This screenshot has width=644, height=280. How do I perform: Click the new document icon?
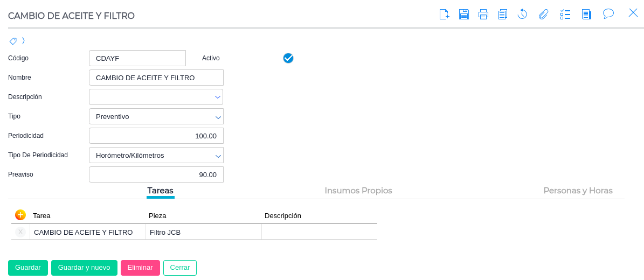tap(444, 15)
